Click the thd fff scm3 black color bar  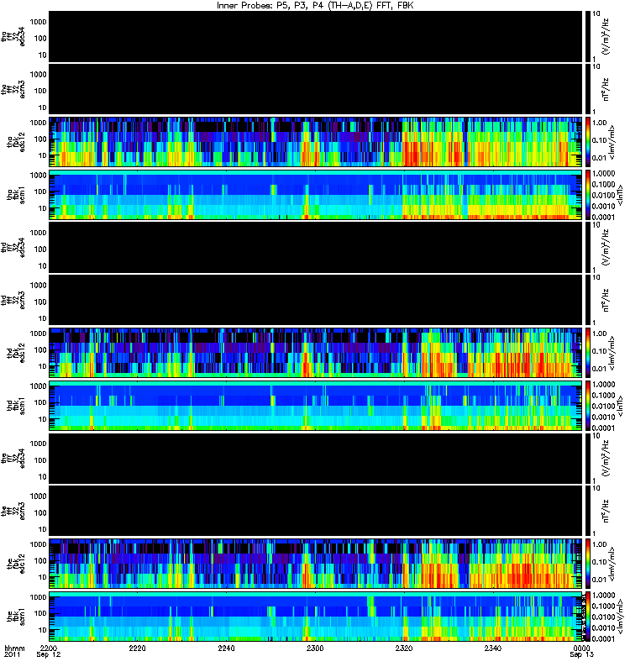(x=587, y=300)
